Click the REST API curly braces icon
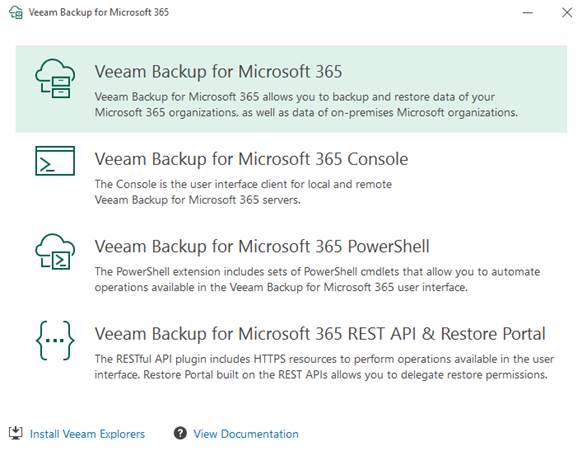This screenshot has height=456, width=582. coord(55,340)
